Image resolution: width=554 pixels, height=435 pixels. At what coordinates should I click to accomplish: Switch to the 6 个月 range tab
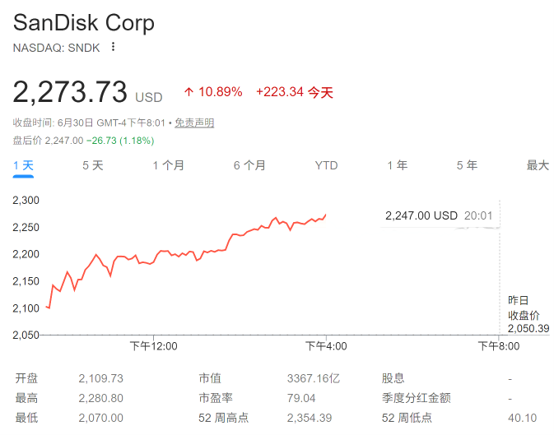249,165
